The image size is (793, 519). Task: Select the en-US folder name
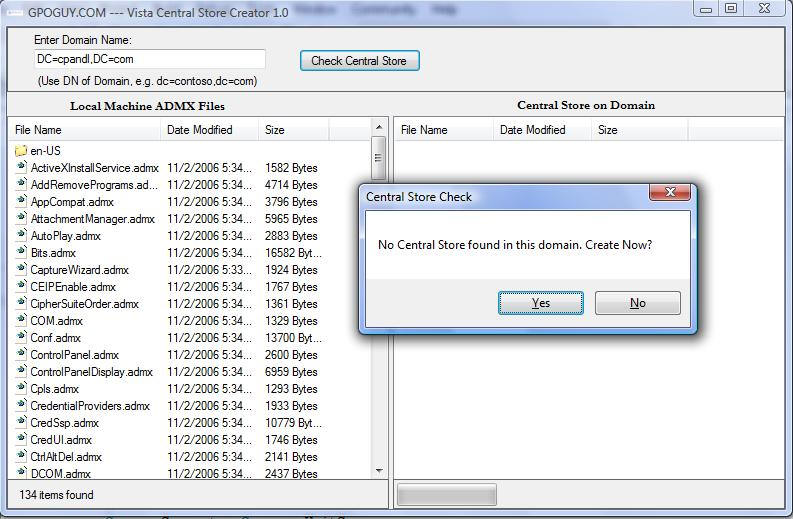pyautogui.click(x=46, y=151)
